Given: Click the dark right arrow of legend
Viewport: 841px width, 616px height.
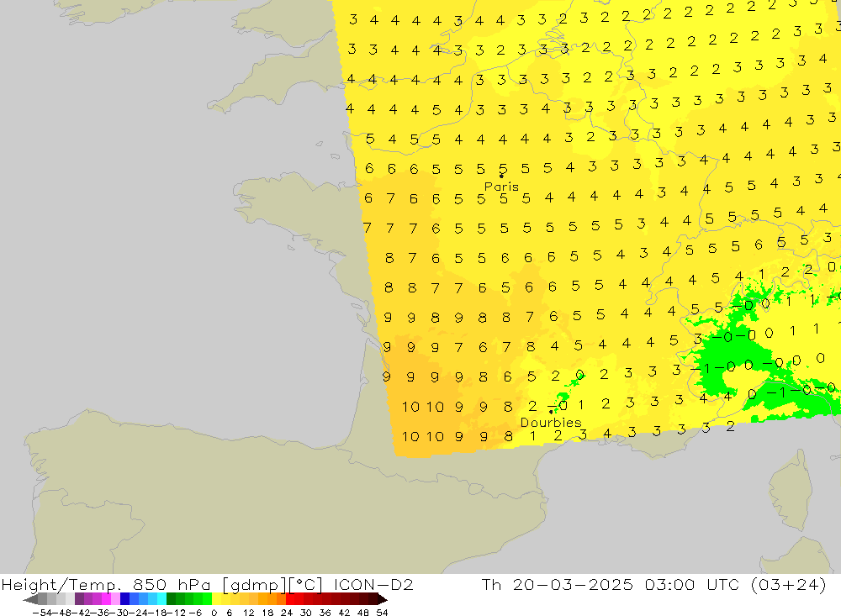Looking at the screenshot, I should (383, 599).
